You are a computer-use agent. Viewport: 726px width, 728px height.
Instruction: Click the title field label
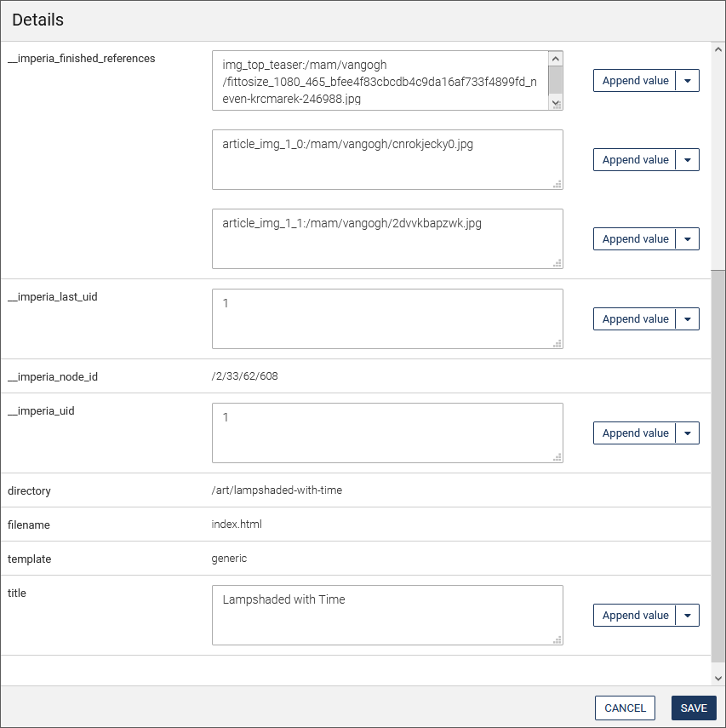tap(17, 593)
